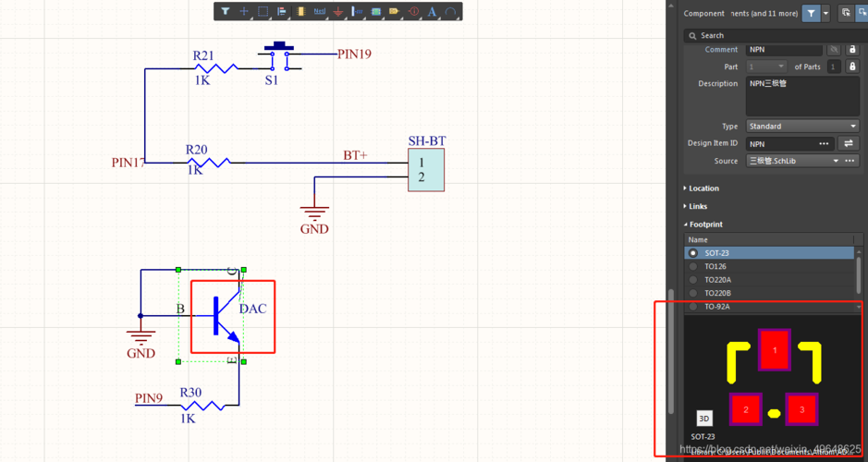Expand the Links section

click(x=695, y=206)
